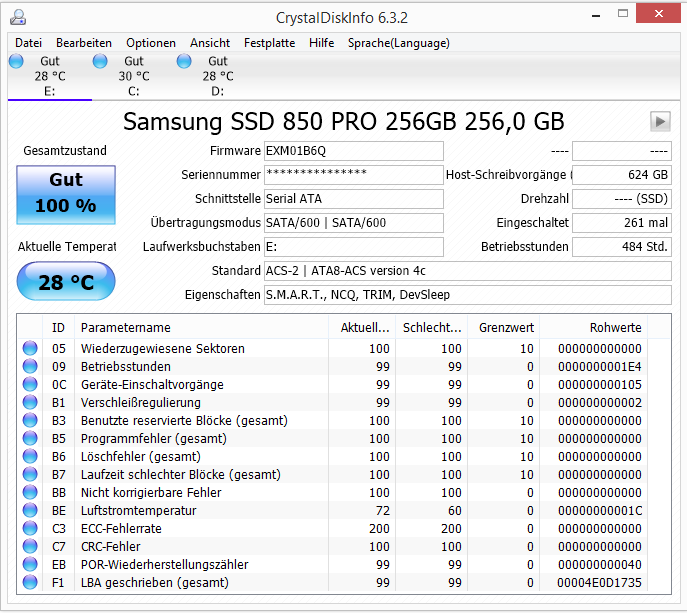Click status orb for Benutzte reservierte Blöcke row

pyautogui.click(x=30, y=420)
